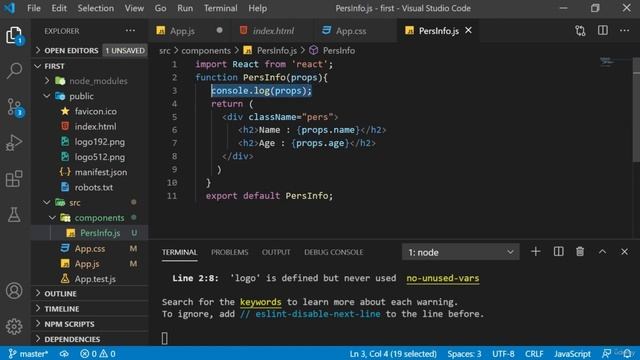The image size is (640, 360).
Task: Open the Search view icon
Action: 14,71
